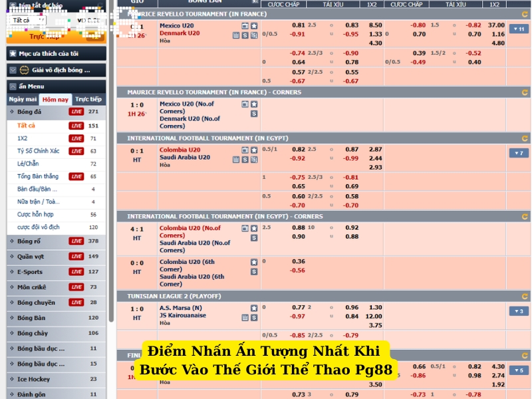Open statistics chart icon for Colombia U20 match

point(236,160)
